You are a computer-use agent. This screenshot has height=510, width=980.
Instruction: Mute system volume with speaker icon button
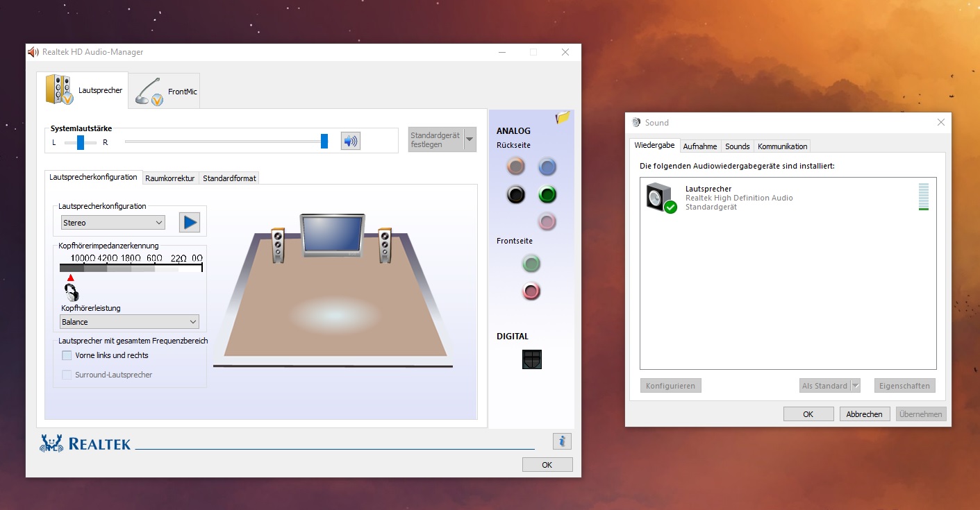pos(351,142)
